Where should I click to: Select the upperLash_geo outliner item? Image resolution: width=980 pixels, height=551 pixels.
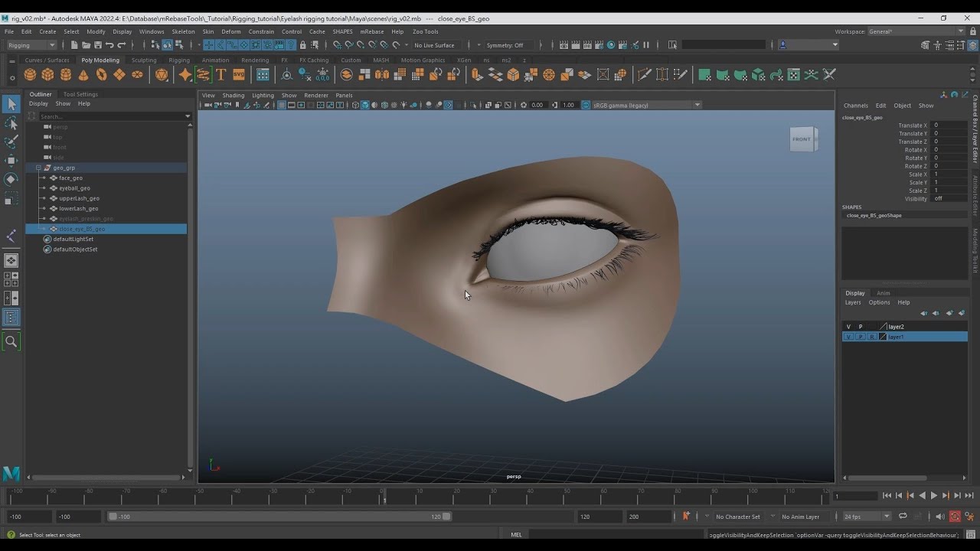(x=79, y=198)
